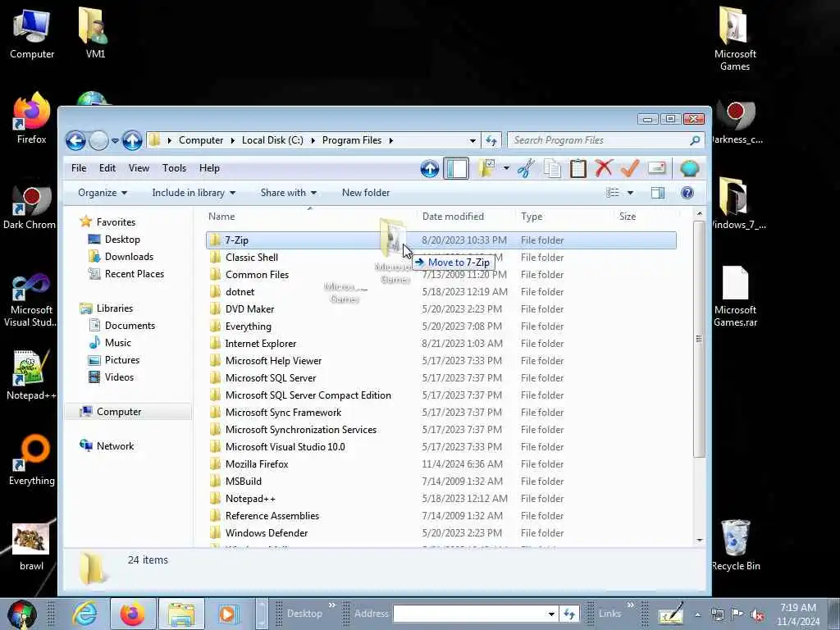This screenshot has width=840, height=630.
Task: Click the orange checkmark Properties icon
Action: tap(630, 169)
